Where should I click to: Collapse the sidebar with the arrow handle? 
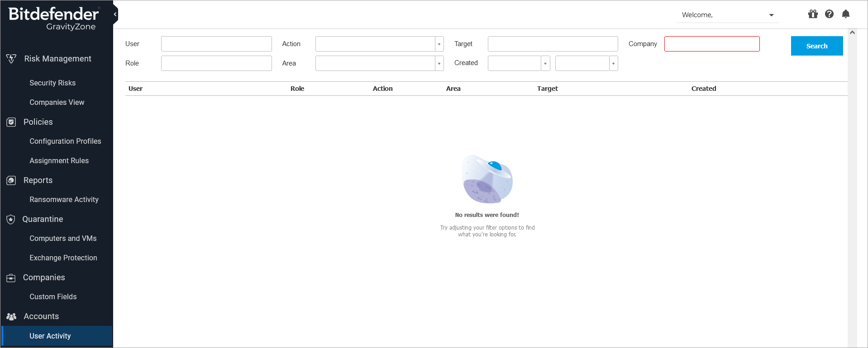[x=115, y=14]
